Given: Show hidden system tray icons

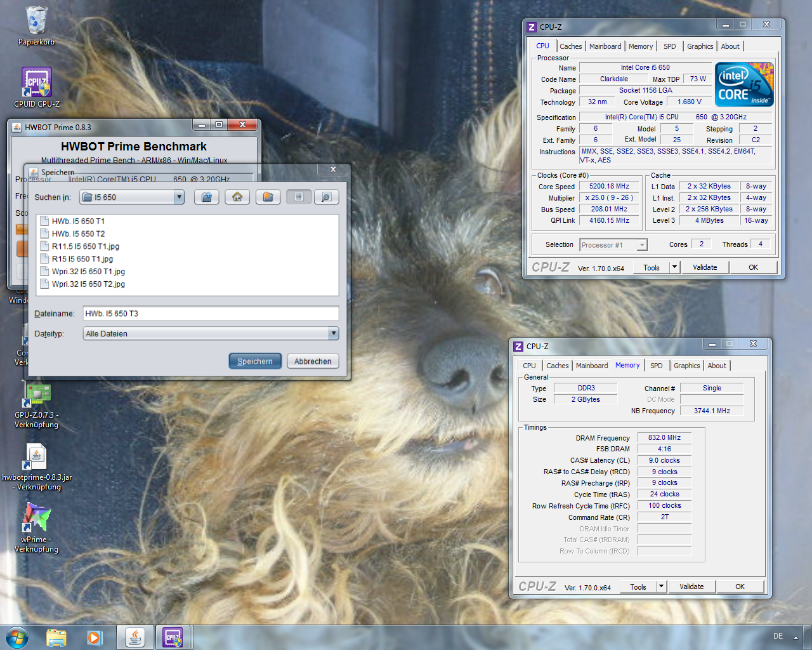Looking at the screenshot, I should pos(796,637).
